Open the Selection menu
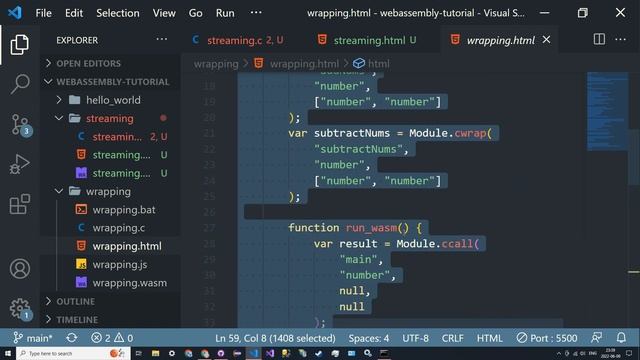Viewport: 640px width, 360px height. (118, 13)
